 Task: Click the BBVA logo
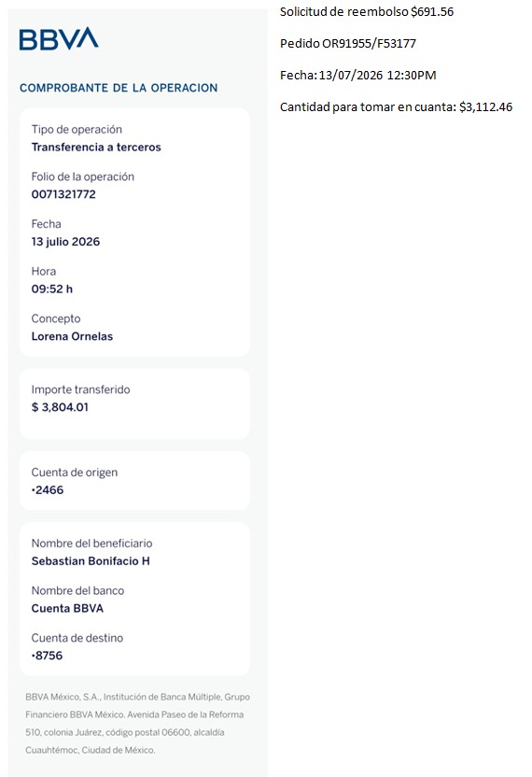coord(59,38)
